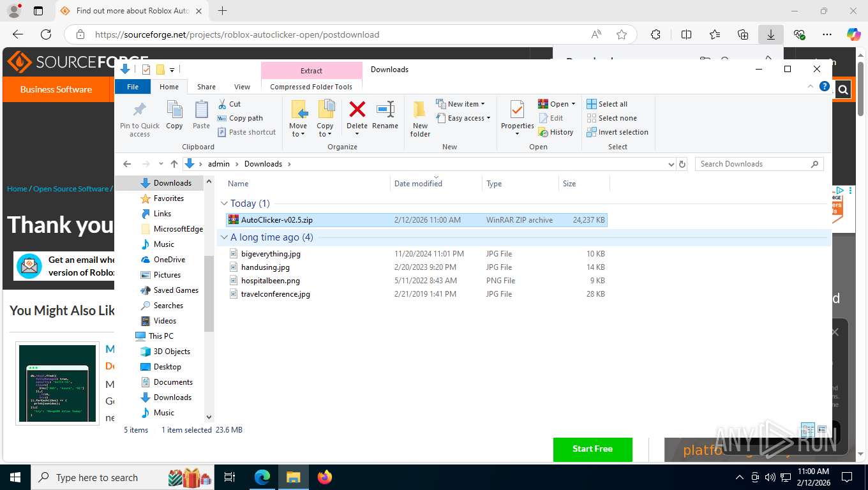Click the History button
The width and height of the screenshot is (868, 490).
coord(556,132)
